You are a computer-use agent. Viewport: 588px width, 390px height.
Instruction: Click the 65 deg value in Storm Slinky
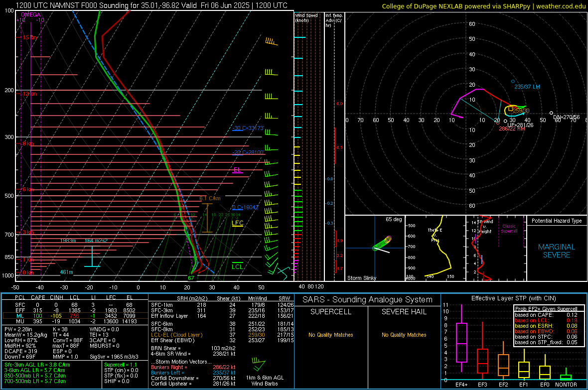tap(394, 219)
